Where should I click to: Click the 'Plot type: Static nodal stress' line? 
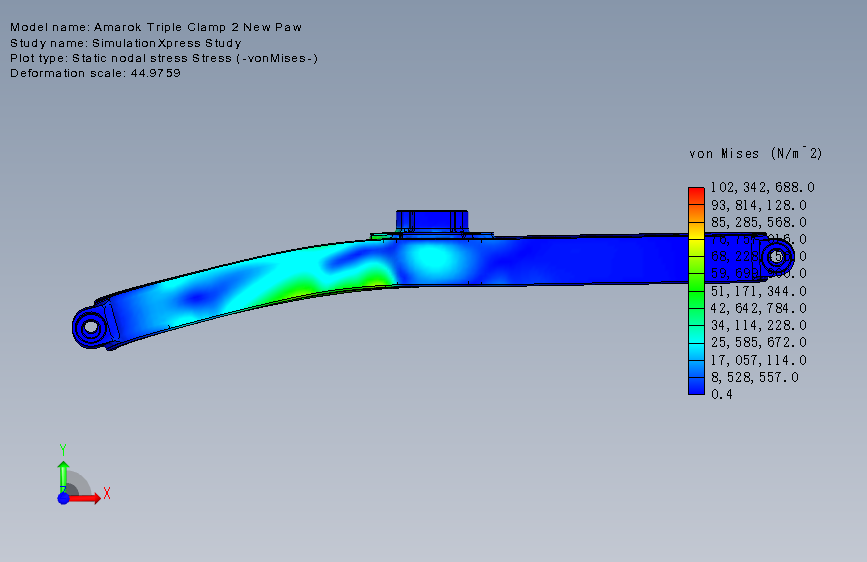[164, 58]
